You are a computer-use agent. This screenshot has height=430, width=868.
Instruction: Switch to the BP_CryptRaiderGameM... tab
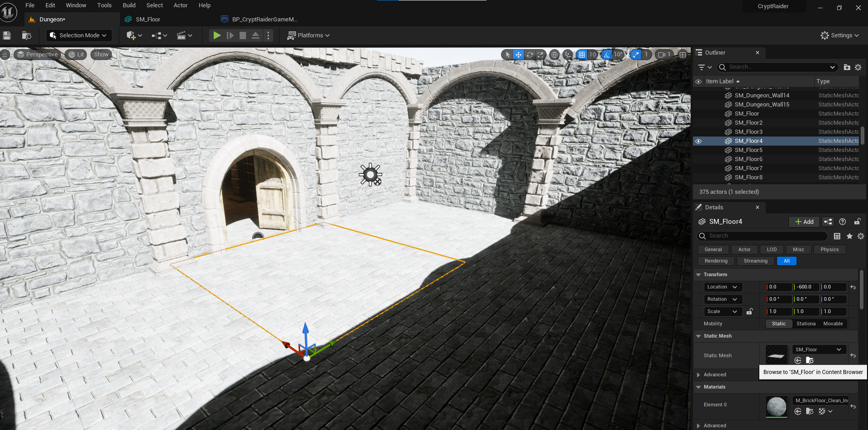(x=265, y=20)
